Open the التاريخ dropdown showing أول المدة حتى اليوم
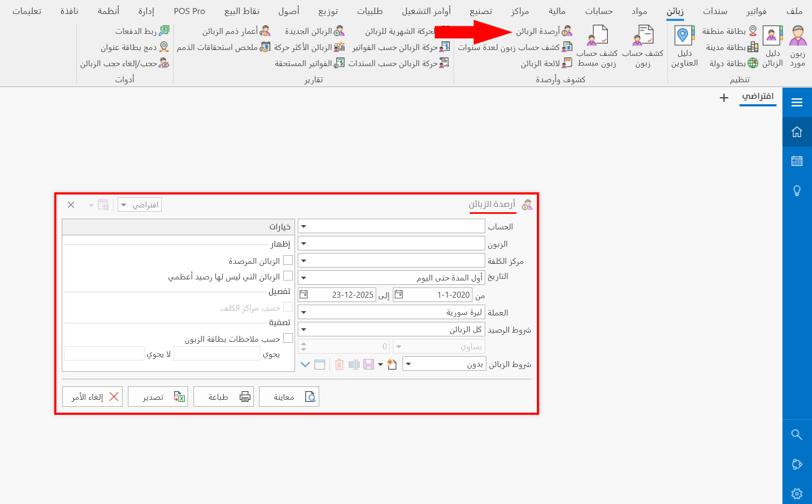 304,277
